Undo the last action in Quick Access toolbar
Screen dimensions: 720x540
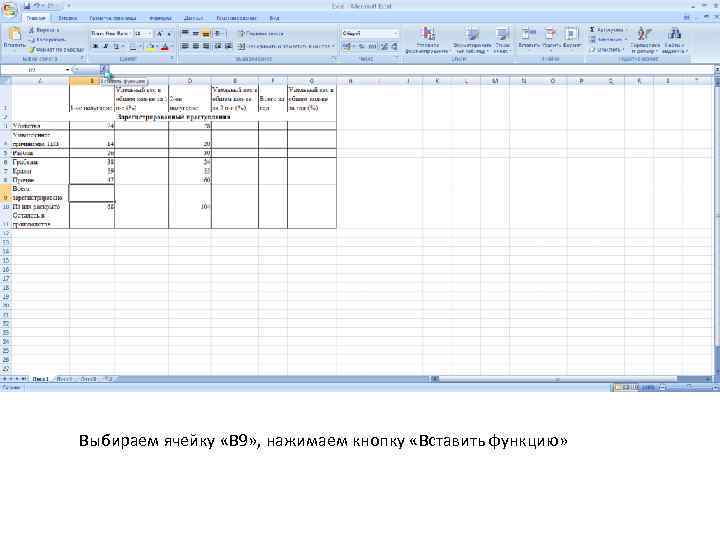(x=38, y=6)
